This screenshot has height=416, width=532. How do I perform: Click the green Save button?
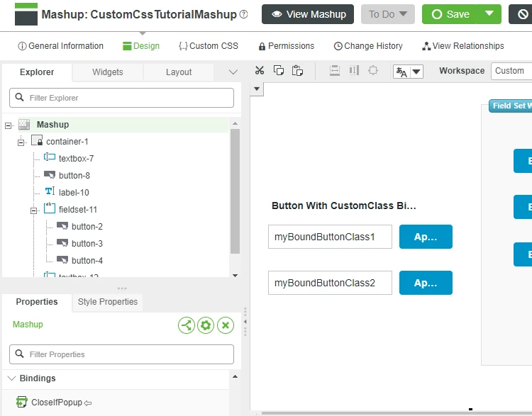pos(450,14)
